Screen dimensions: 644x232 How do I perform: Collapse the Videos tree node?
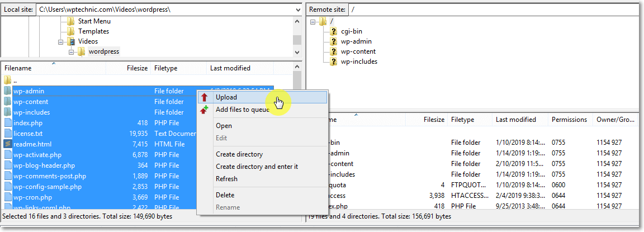point(61,41)
